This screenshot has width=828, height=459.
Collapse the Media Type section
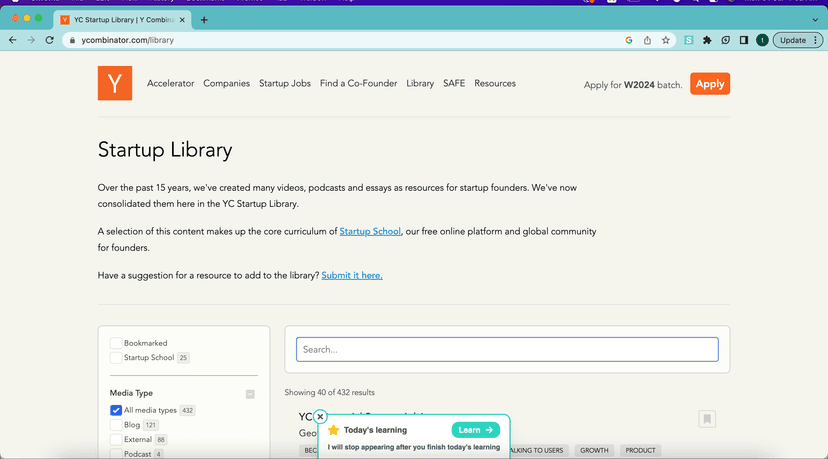point(250,394)
